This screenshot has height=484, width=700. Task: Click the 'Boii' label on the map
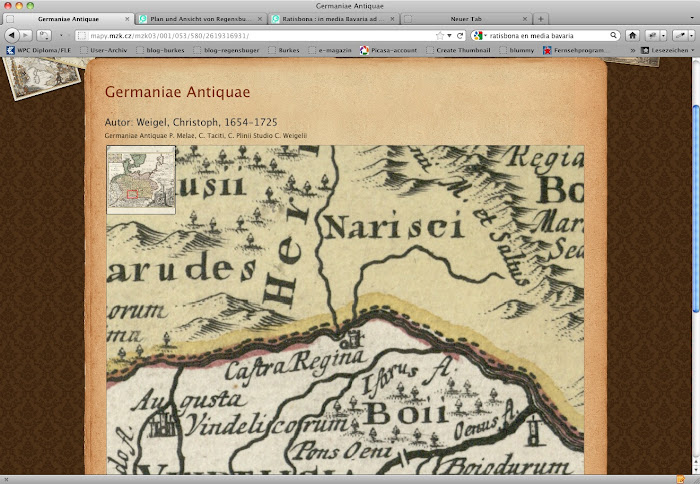406,414
